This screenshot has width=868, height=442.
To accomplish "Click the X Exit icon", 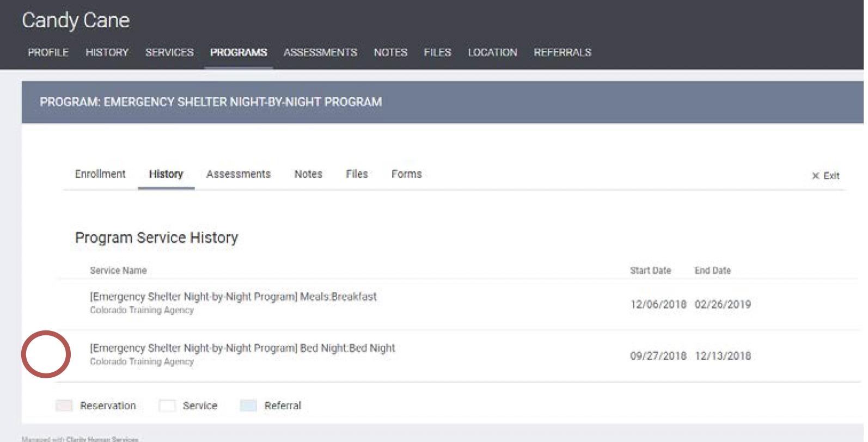I will click(815, 176).
